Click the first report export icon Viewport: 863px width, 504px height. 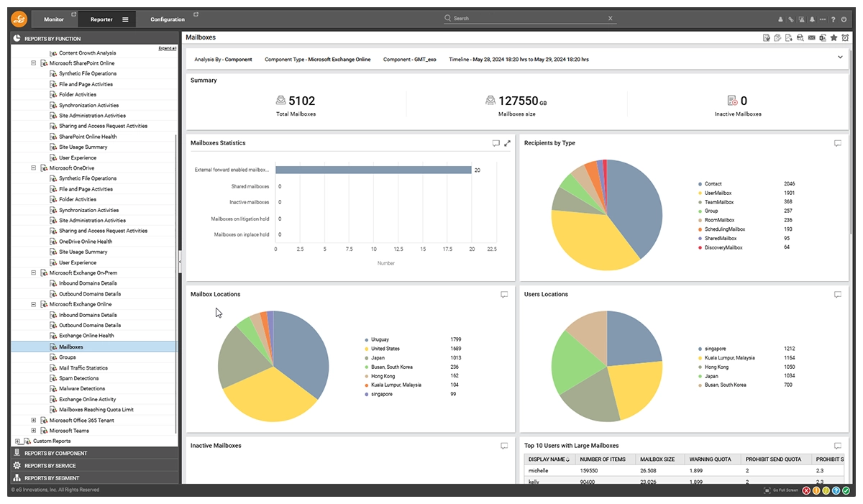pyautogui.click(x=767, y=37)
